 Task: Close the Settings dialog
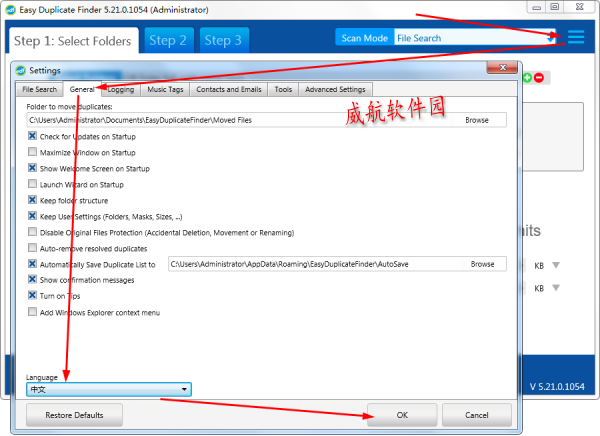coord(502,67)
